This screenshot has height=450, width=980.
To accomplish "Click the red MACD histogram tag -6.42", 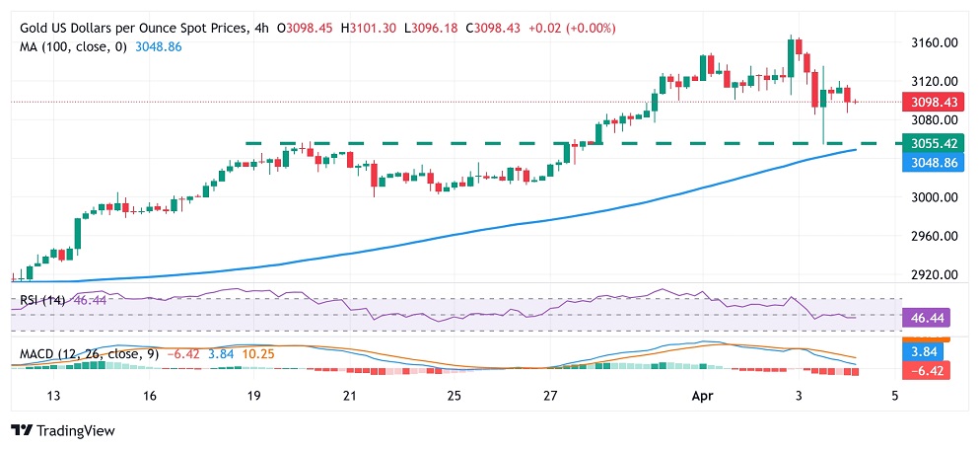I will [x=927, y=370].
